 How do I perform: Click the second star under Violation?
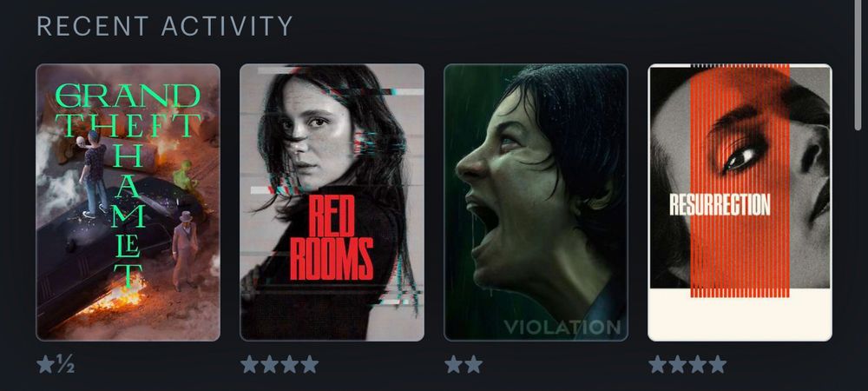(x=473, y=364)
